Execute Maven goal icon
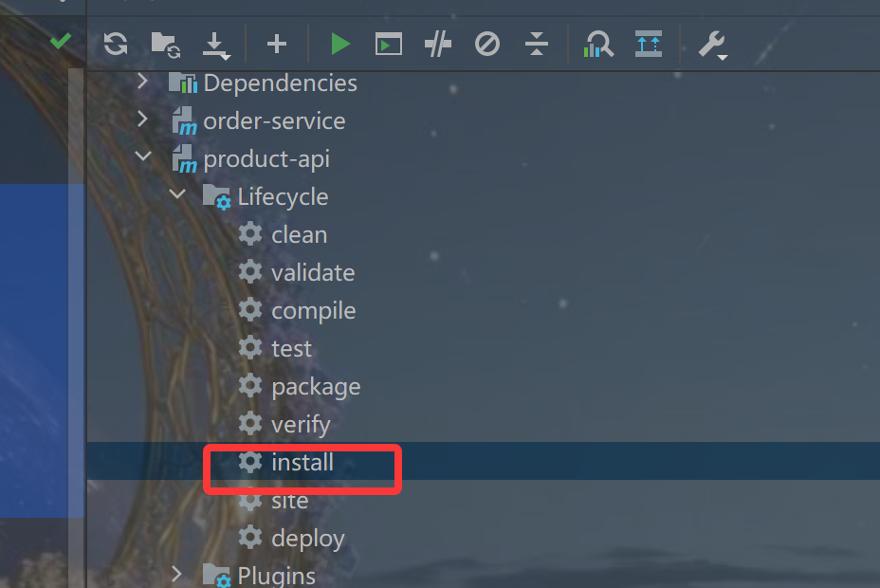This screenshot has width=880, height=588. (389, 44)
